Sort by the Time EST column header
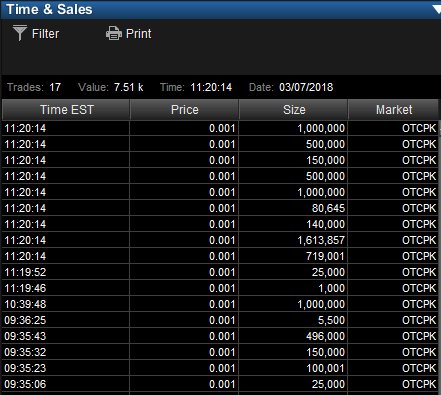The height and width of the screenshot is (395, 441). tap(66, 110)
